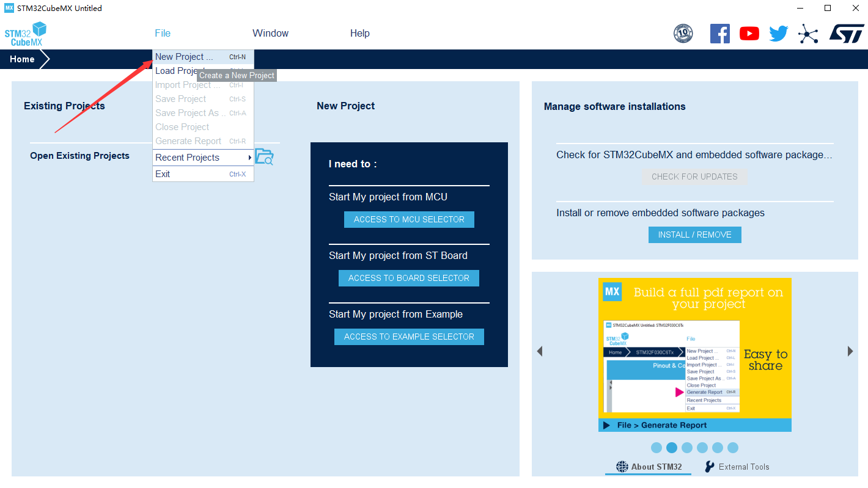Click 'Start My project from ST Board' text
This screenshot has width=868, height=488.
click(398, 255)
